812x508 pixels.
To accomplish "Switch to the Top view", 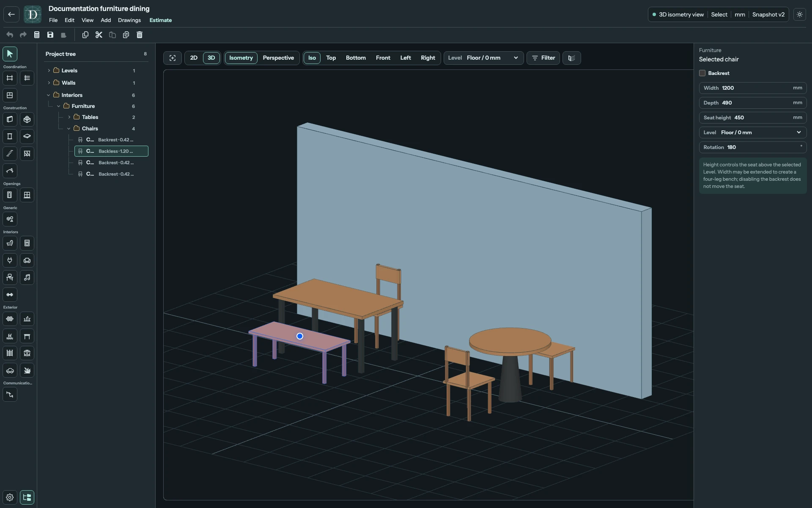I will click(331, 58).
